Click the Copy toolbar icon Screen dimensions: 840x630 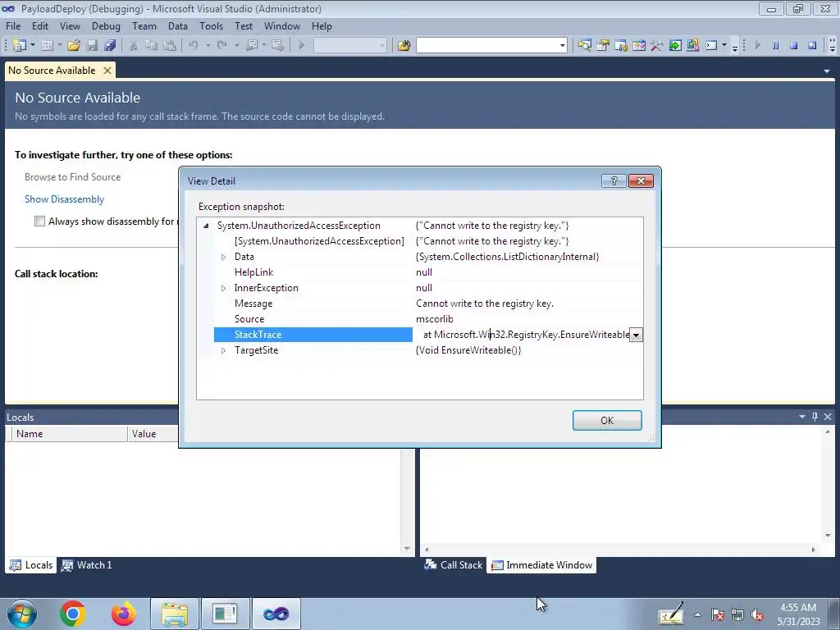(152, 46)
